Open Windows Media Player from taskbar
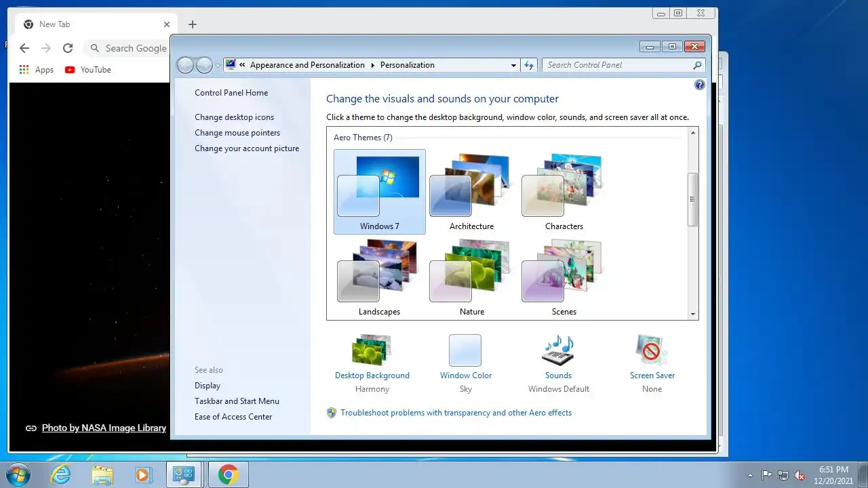 (143, 474)
